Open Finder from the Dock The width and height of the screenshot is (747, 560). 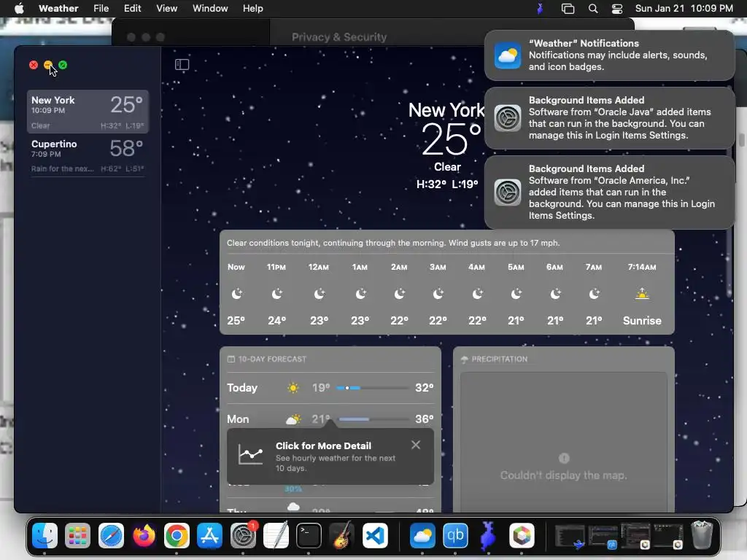(x=44, y=535)
